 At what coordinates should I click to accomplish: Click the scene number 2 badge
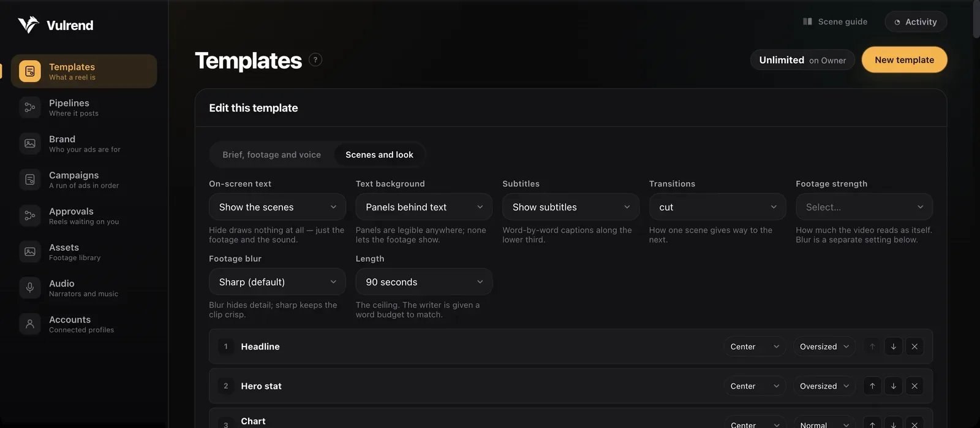(226, 386)
